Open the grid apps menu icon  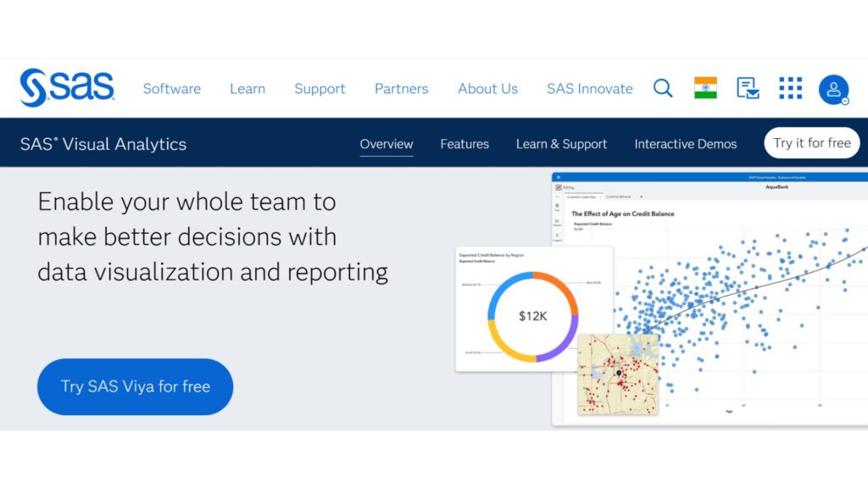pyautogui.click(x=791, y=88)
